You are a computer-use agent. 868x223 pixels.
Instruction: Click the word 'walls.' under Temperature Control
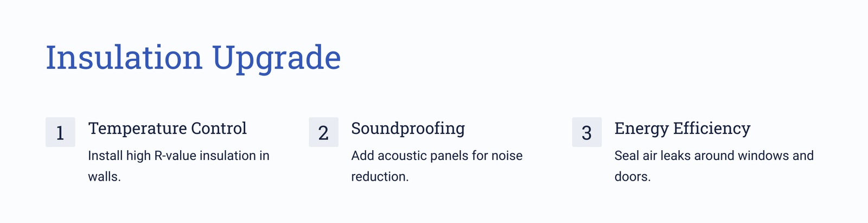[104, 176]
